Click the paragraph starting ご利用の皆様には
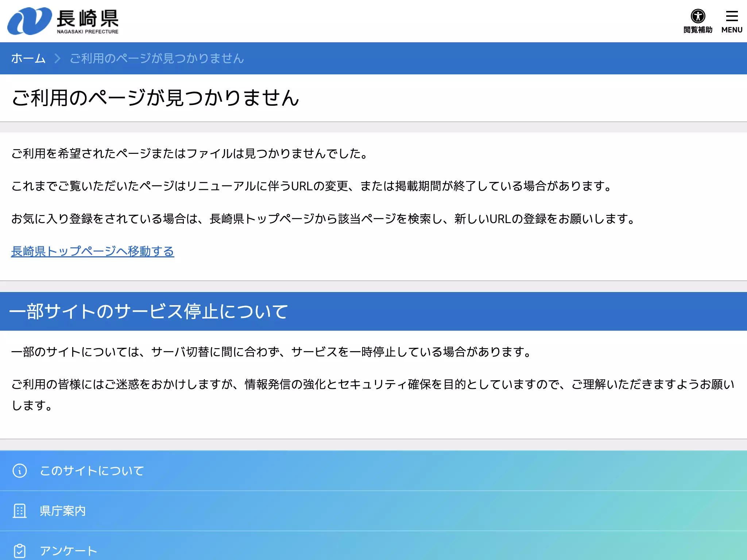Screen dimensions: 747x560 coord(373,394)
